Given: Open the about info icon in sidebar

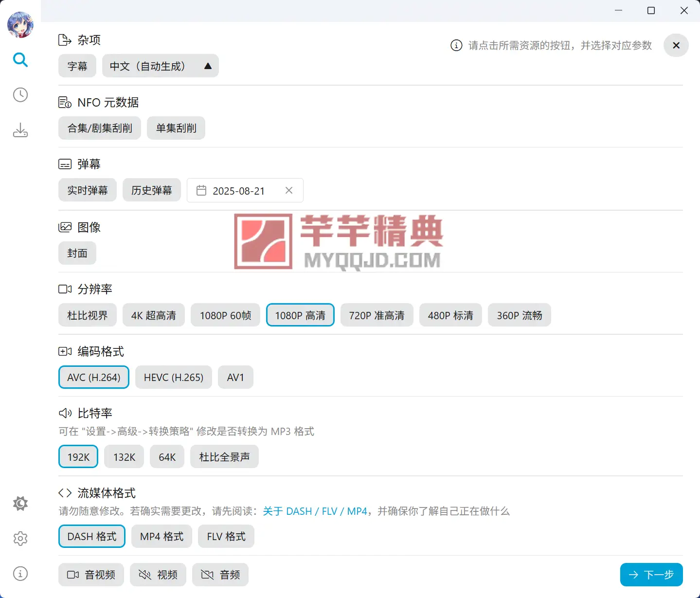Looking at the screenshot, I should click(20, 574).
